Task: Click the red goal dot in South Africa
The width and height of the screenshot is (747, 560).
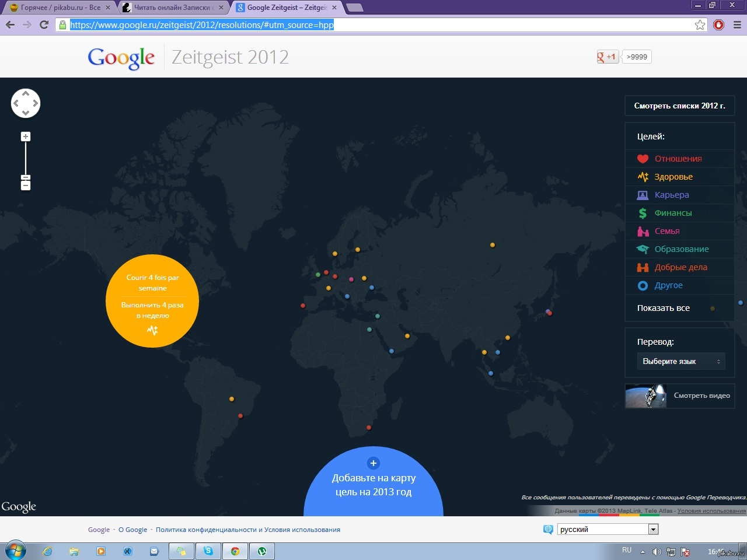Action: 368,428
